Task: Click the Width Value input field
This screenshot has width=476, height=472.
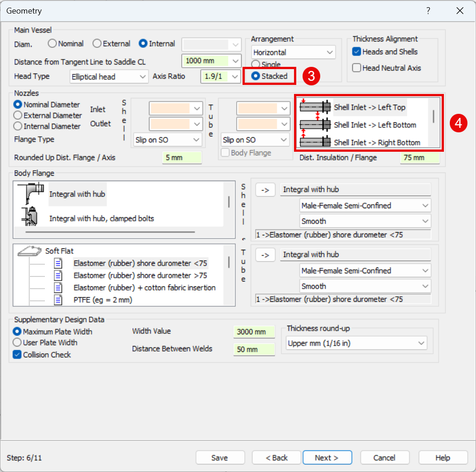Action: 254,332
